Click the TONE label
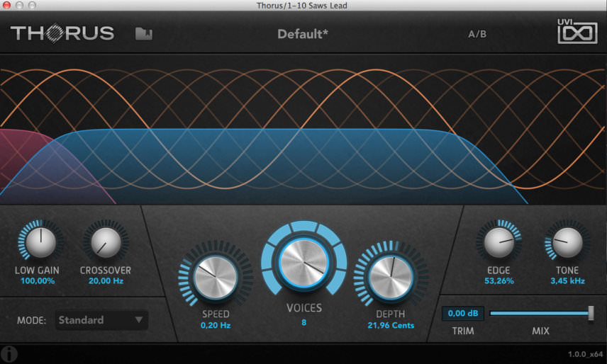The width and height of the screenshot is (607, 364). (567, 271)
